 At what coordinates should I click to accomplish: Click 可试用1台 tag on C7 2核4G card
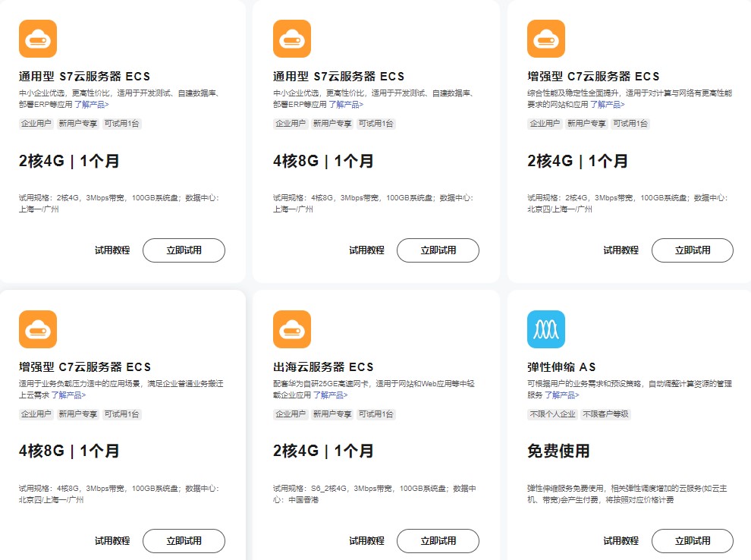coord(630,124)
